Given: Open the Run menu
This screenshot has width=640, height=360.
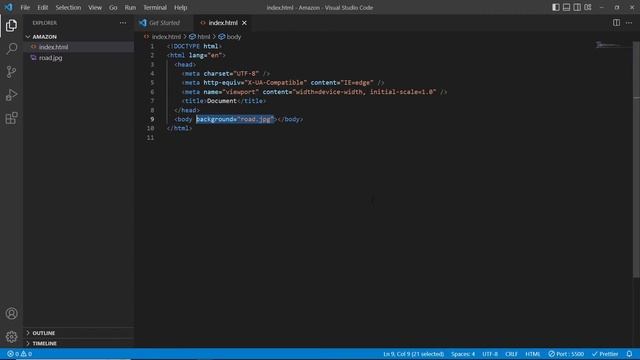Looking at the screenshot, I should tap(130, 7).
